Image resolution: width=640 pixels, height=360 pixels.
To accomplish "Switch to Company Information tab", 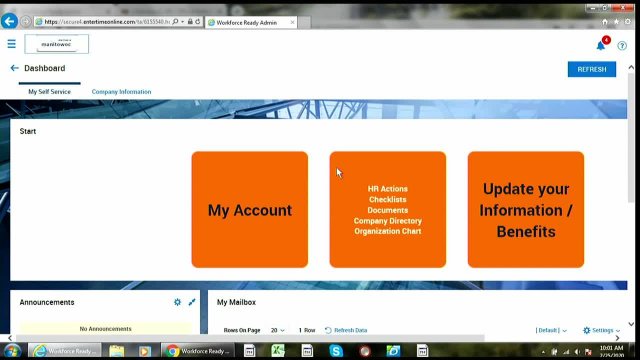I will click(121, 91).
